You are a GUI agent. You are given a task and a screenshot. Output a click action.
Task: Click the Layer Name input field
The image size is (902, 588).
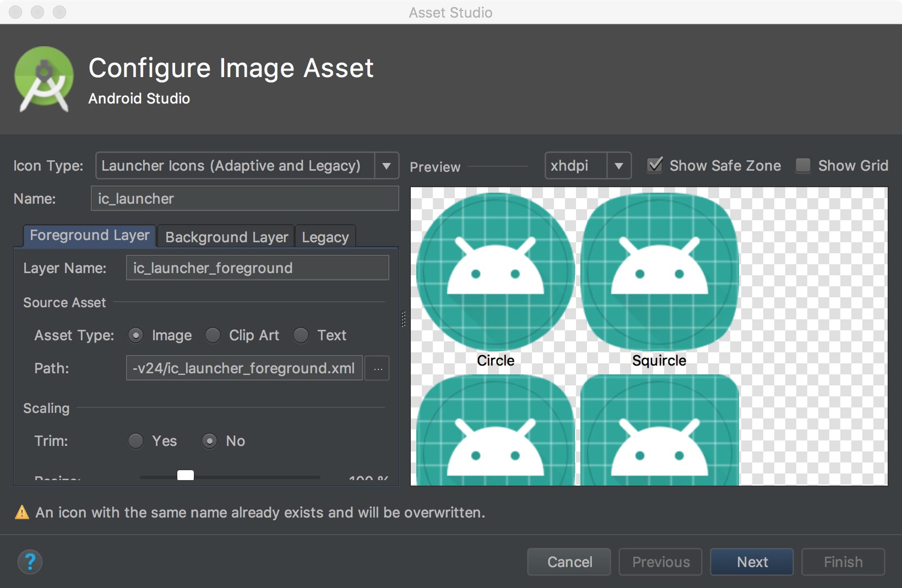(x=258, y=268)
